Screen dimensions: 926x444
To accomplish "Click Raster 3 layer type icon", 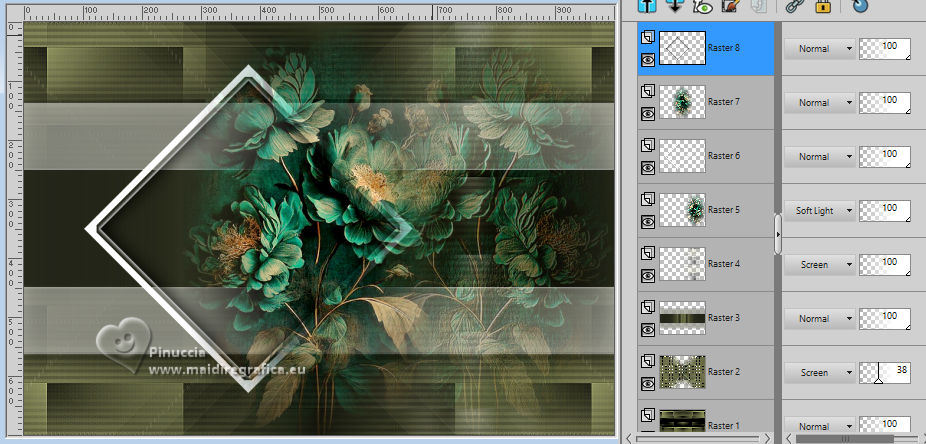I will click(648, 307).
